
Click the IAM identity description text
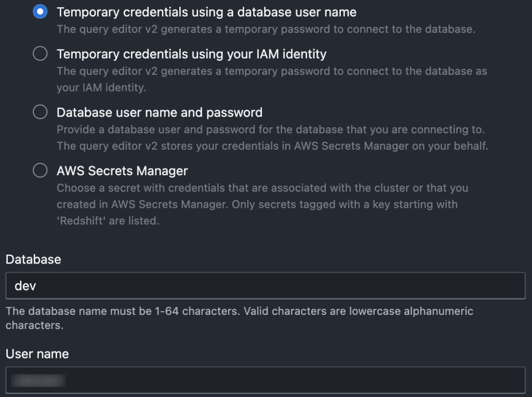[x=272, y=71]
